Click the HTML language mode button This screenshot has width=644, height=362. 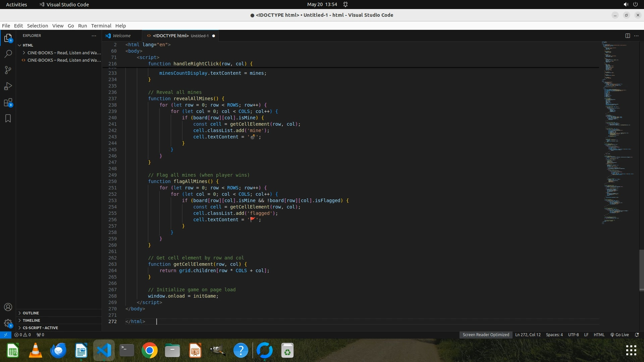(x=599, y=335)
